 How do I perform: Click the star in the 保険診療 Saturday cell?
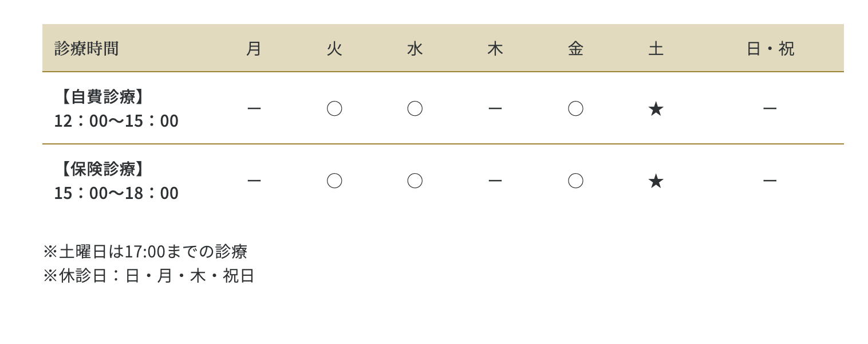656,181
